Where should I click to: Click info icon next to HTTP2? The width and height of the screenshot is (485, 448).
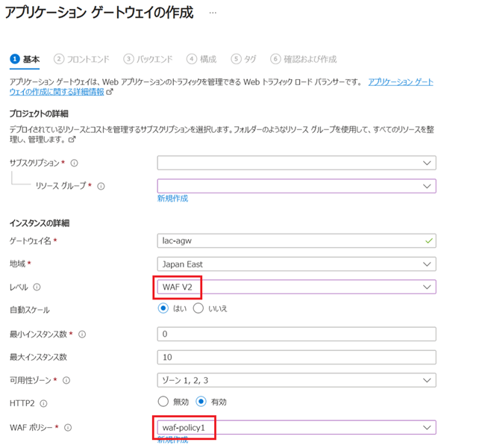pyautogui.click(x=43, y=403)
